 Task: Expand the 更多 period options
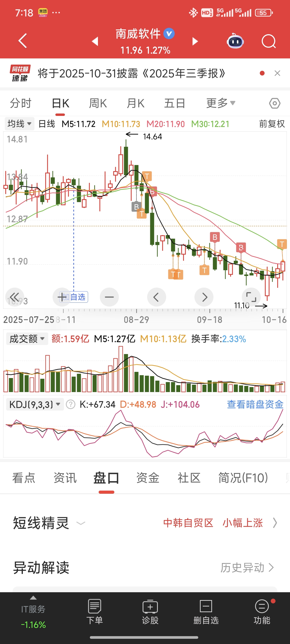tap(220, 103)
